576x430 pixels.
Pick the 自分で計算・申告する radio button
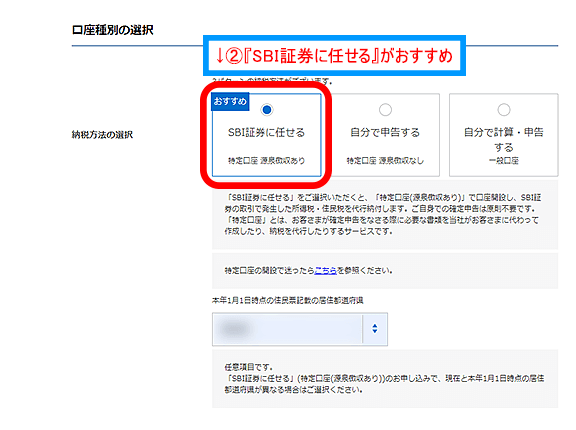coord(504,109)
